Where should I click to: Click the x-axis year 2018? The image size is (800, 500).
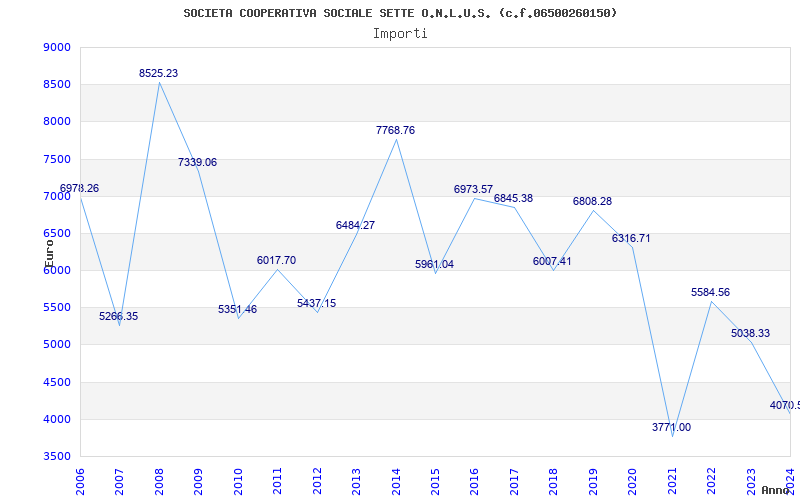554,481
